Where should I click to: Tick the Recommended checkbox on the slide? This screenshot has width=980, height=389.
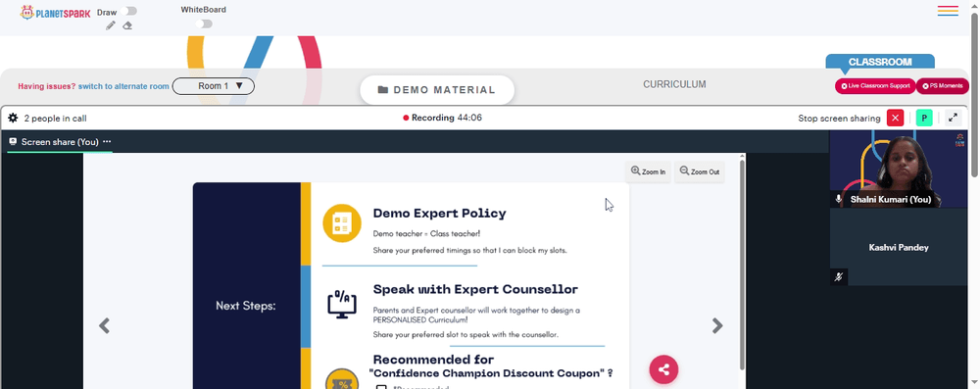point(380,388)
